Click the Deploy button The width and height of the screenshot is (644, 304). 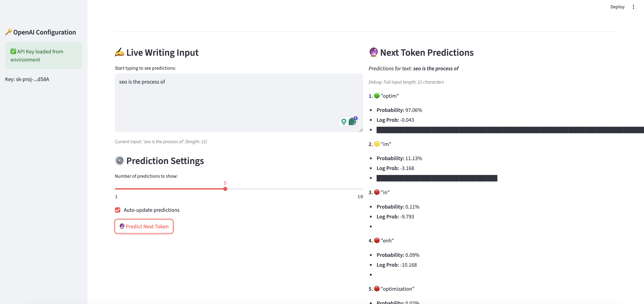coord(617,7)
